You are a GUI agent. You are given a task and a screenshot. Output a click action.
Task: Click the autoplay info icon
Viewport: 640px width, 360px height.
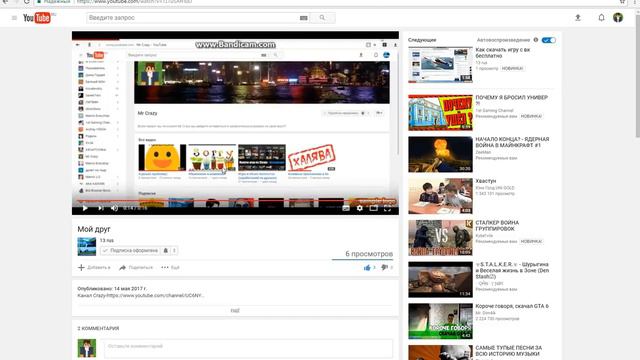(x=536, y=40)
